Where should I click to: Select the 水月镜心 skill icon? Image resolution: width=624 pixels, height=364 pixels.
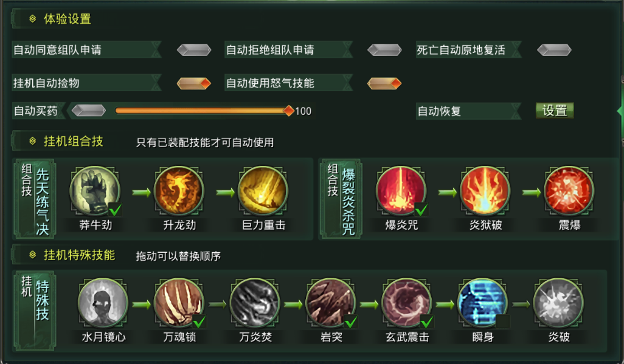[x=103, y=303]
